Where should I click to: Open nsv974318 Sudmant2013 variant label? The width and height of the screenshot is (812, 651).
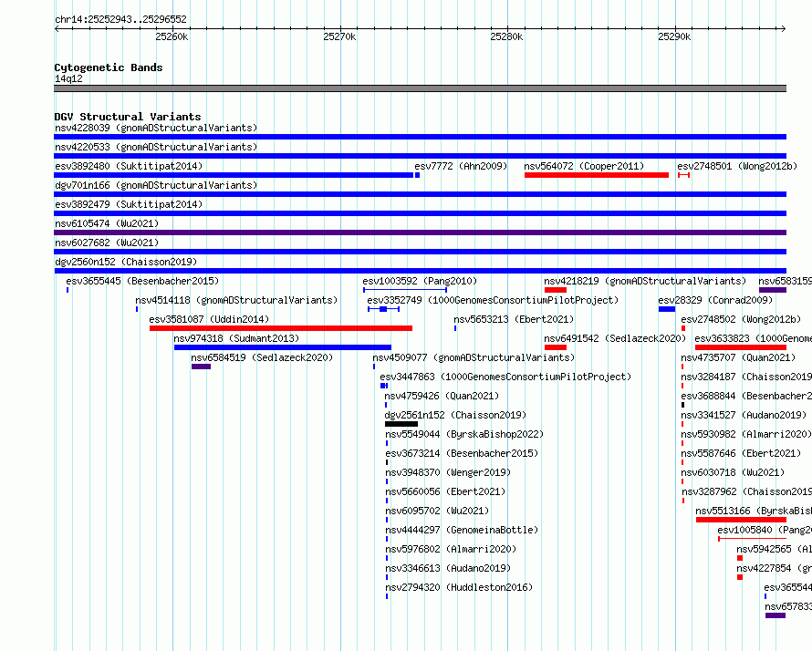[236, 338]
